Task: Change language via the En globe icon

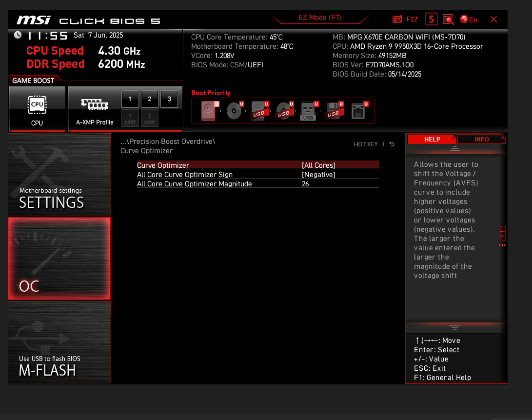Action: click(x=469, y=20)
